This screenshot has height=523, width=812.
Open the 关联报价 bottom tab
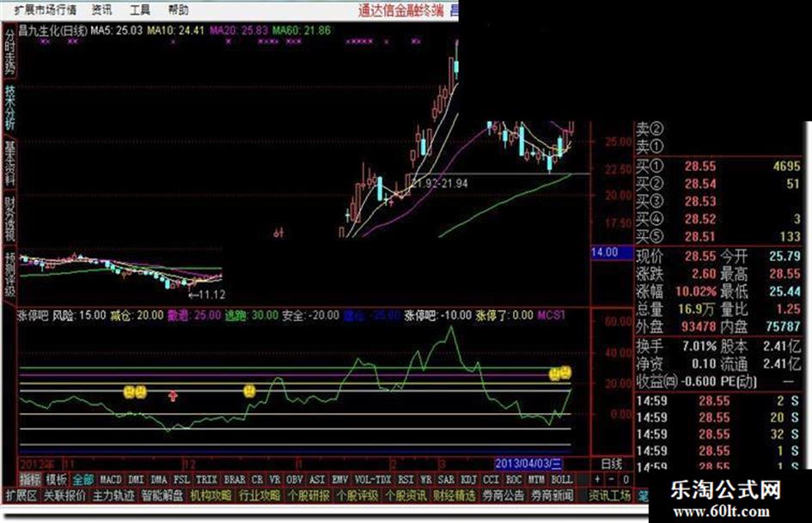(x=64, y=496)
